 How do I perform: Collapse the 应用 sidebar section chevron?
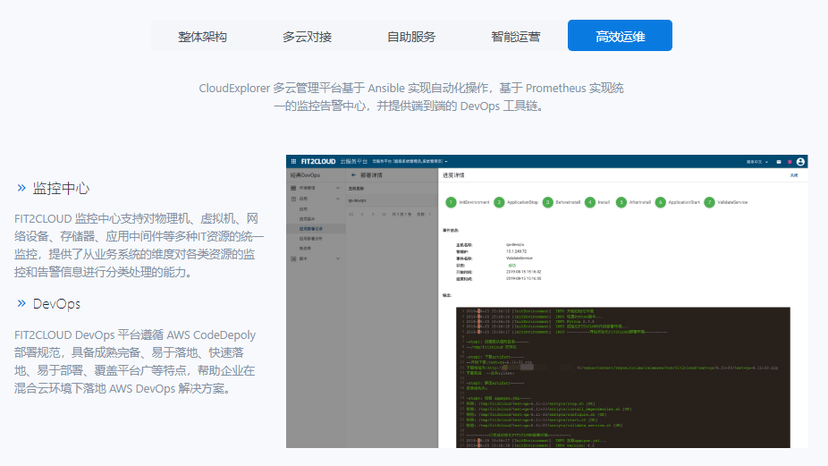[x=338, y=199]
